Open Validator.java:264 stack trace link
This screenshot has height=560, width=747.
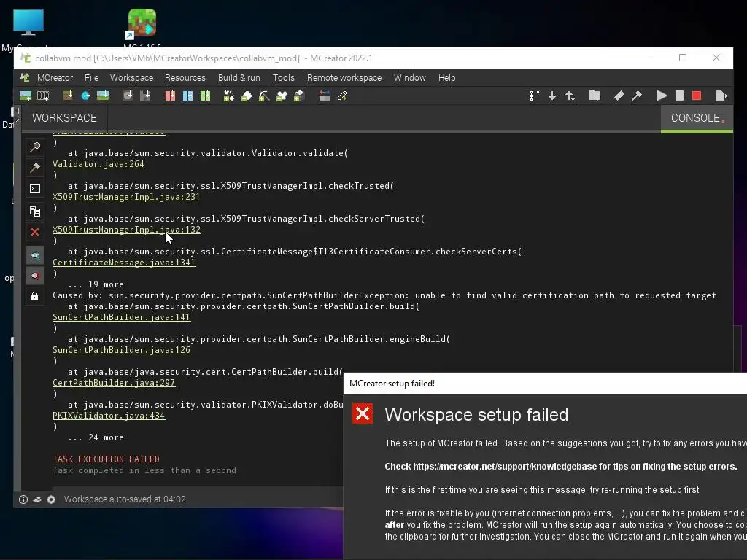[x=98, y=164]
